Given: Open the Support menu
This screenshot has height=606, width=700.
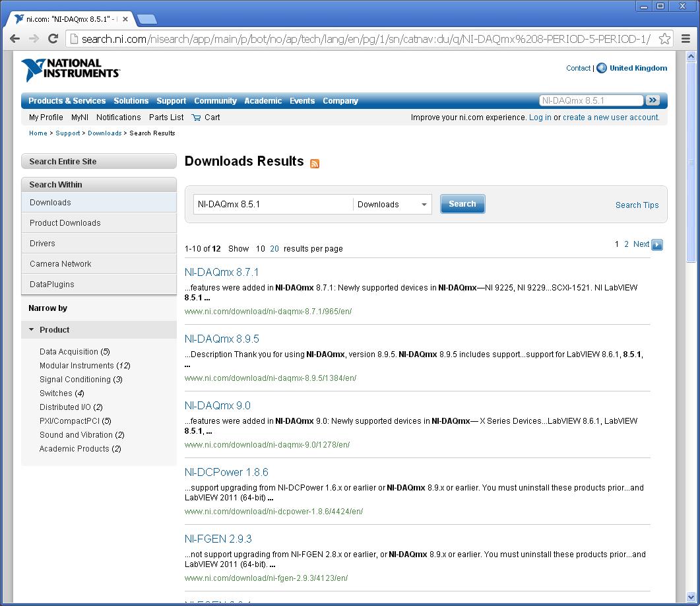Looking at the screenshot, I should (171, 101).
